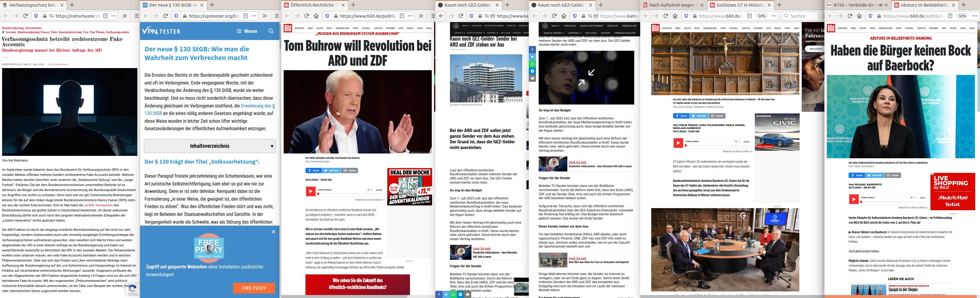Open the VPN Tester search icon
This screenshot has height=298, width=980.
click(x=271, y=31)
